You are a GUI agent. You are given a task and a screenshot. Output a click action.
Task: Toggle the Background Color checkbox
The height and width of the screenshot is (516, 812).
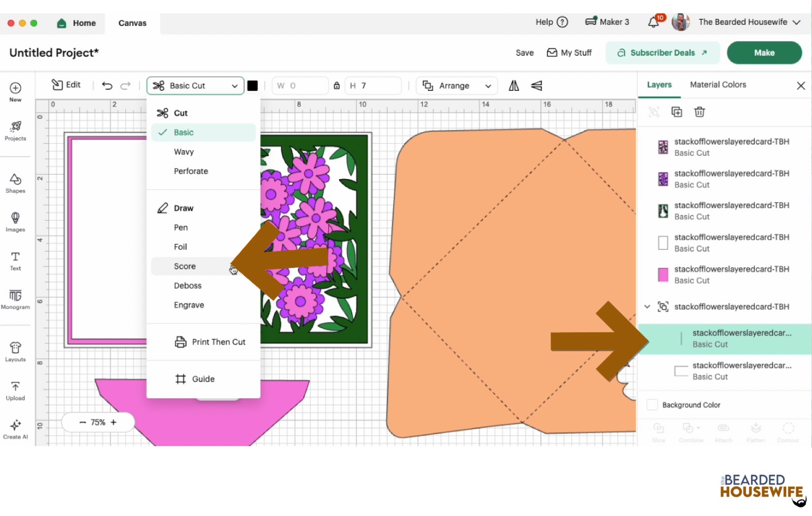(652, 405)
